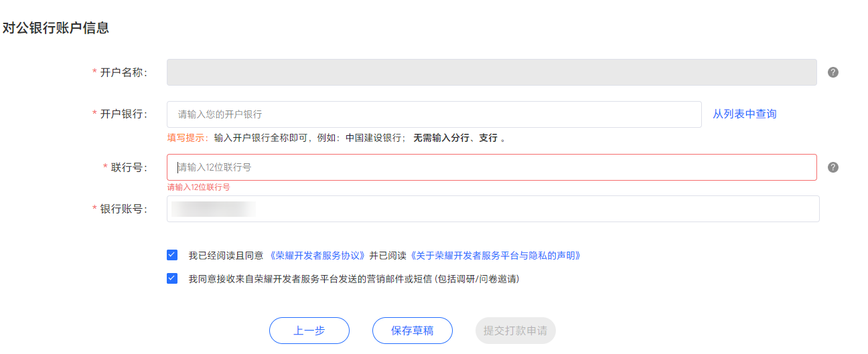This screenshot has height=354, width=868.
Task: Click the greyed 开户名称 input field
Action: [492, 72]
